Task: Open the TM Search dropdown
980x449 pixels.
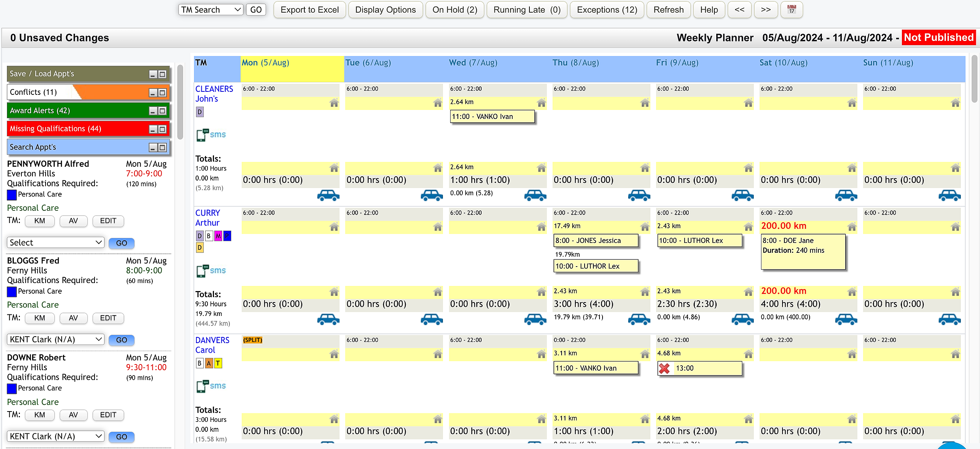Action: tap(211, 10)
